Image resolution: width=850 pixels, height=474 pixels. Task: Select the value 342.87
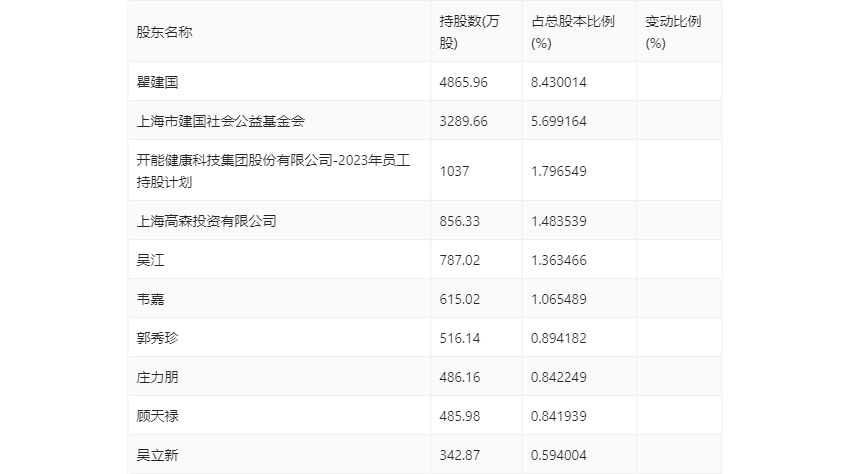460,455
